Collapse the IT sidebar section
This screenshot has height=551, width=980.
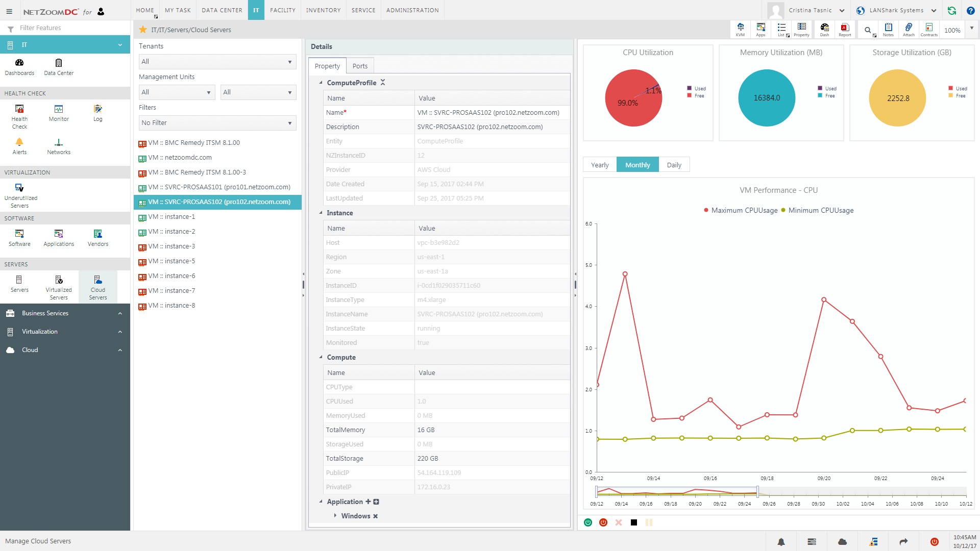tap(120, 45)
